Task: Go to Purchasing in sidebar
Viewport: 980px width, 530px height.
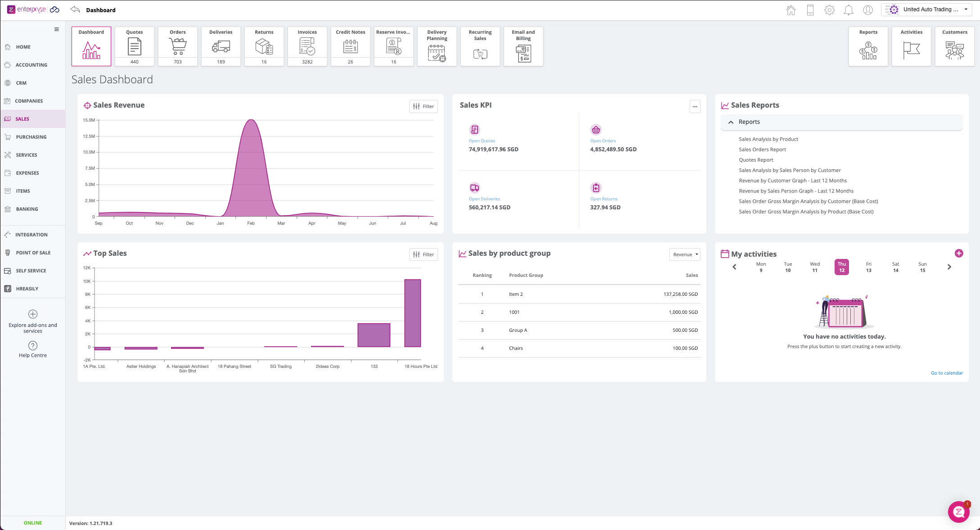Action: pyautogui.click(x=31, y=137)
